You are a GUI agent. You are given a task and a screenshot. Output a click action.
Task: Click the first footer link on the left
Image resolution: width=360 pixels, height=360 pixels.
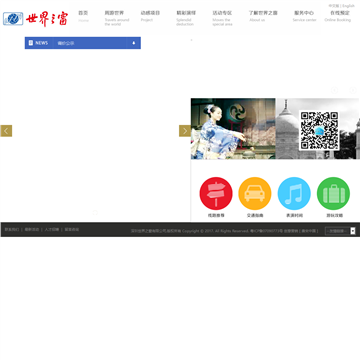tap(12, 230)
